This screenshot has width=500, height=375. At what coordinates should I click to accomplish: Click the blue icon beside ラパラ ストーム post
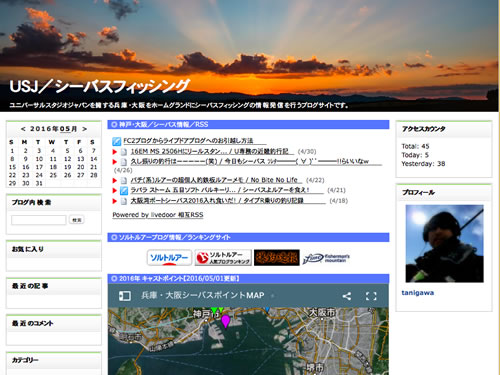pyautogui.click(x=124, y=191)
